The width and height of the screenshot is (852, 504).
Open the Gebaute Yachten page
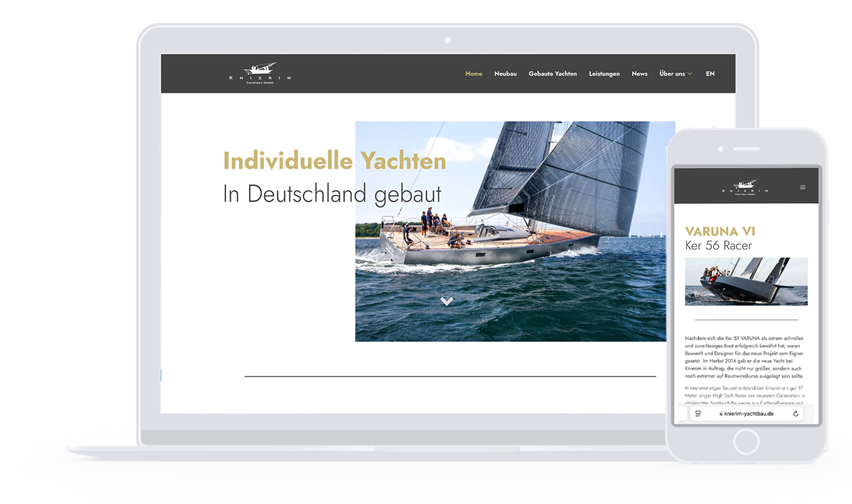click(552, 74)
